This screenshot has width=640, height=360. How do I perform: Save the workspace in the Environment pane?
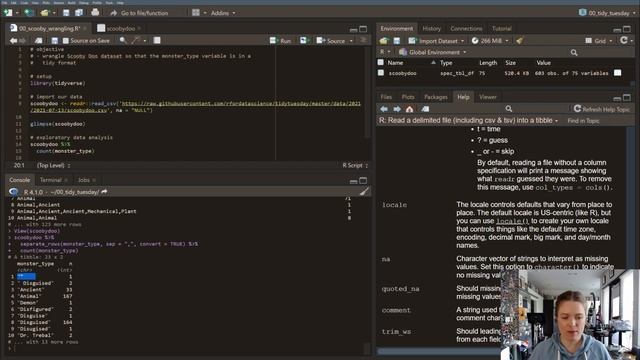click(396, 41)
